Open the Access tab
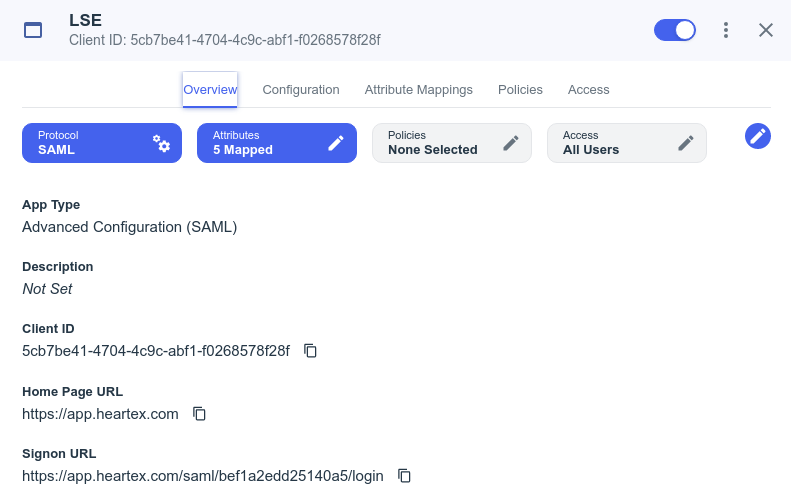The image size is (791, 495). click(x=588, y=90)
